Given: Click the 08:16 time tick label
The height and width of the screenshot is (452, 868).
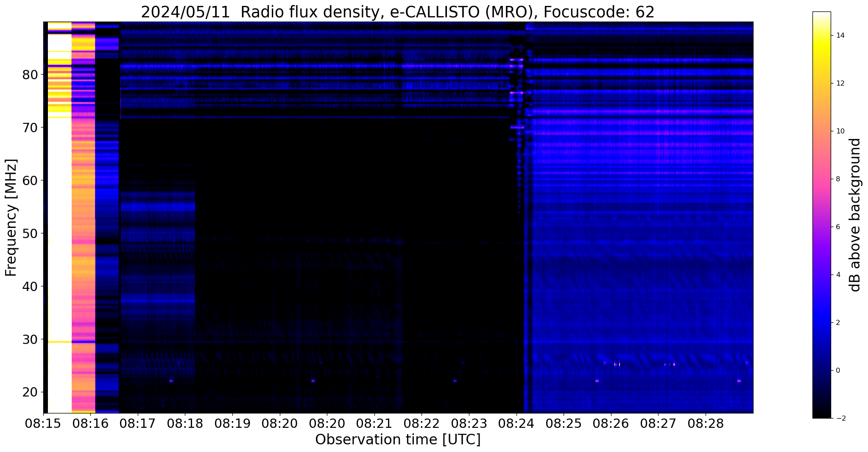Looking at the screenshot, I should coord(90,423).
